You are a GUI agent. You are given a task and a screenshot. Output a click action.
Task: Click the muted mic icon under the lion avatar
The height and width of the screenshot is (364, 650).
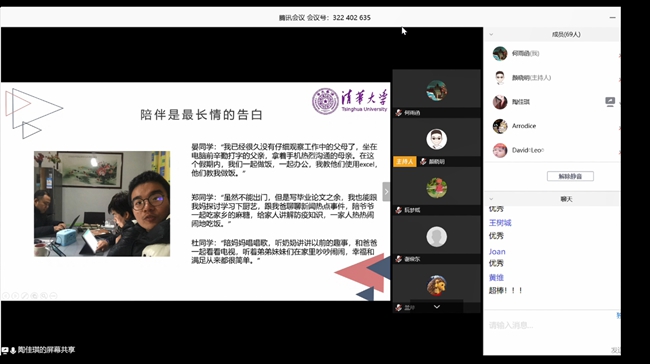point(399,308)
